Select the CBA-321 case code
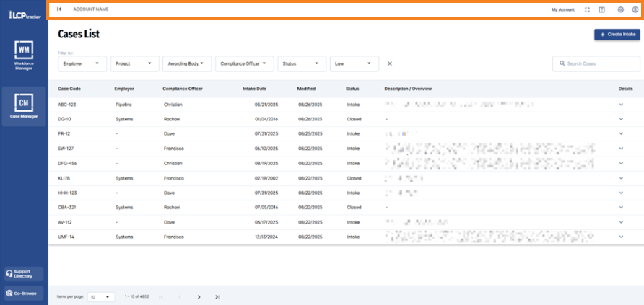The height and width of the screenshot is (305, 644). (x=67, y=208)
